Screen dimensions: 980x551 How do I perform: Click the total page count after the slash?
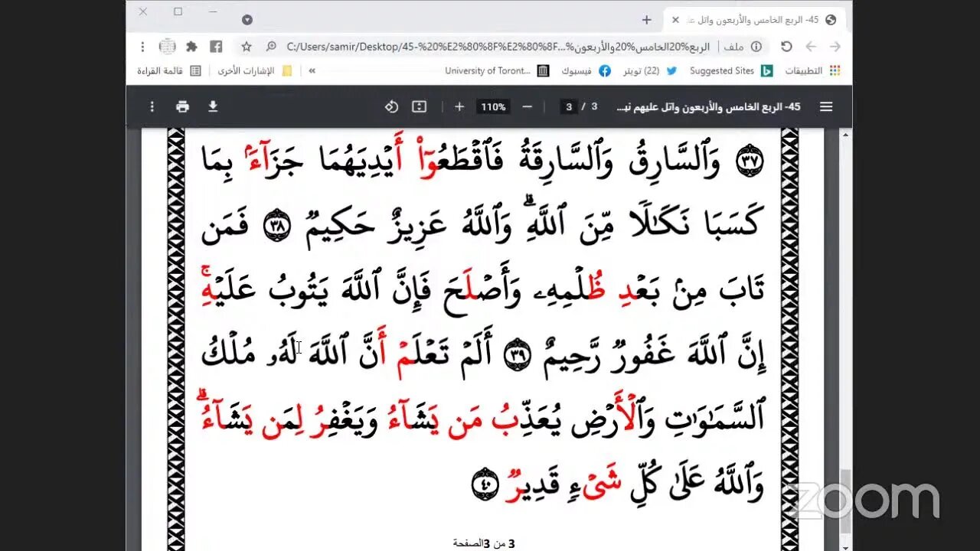pos(594,107)
